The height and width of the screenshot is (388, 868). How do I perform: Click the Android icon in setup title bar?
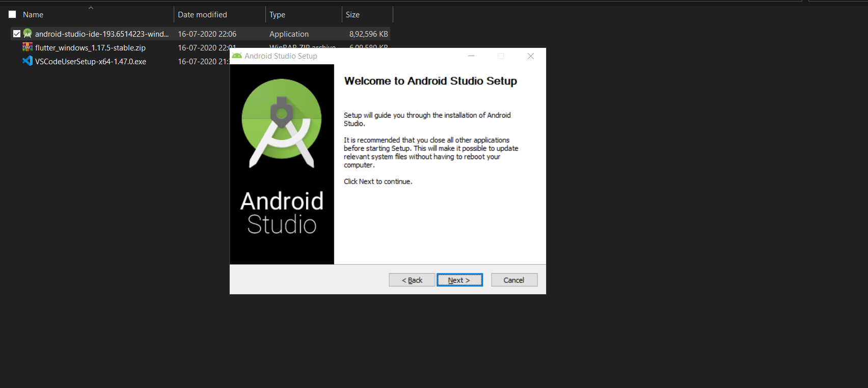pyautogui.click(x=237, y=56)
